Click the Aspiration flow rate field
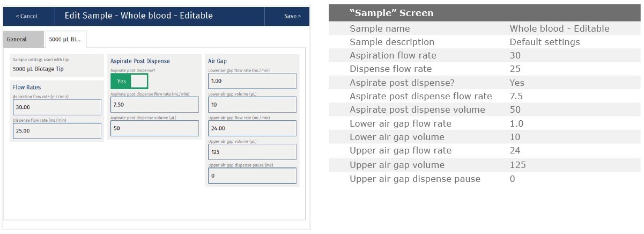The height and width of the screenshot is (234, 644). (x=56, y=107)
